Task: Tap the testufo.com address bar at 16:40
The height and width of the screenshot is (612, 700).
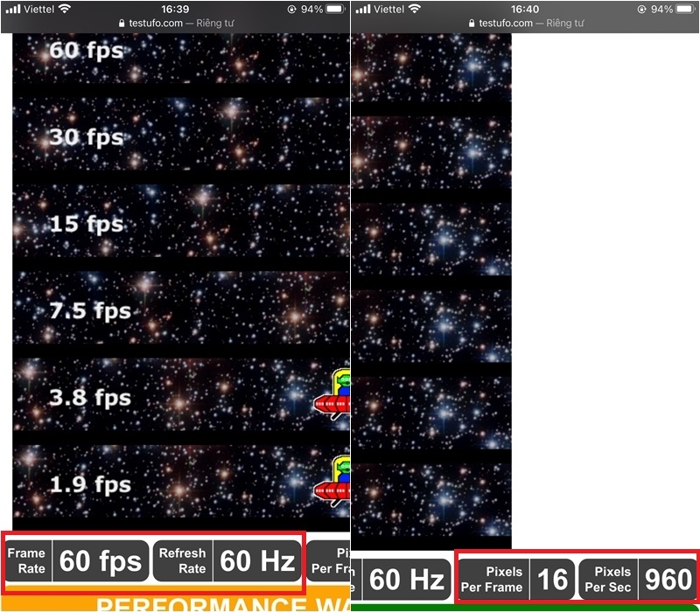Action: pyautogui.click(x=526, y=24)
